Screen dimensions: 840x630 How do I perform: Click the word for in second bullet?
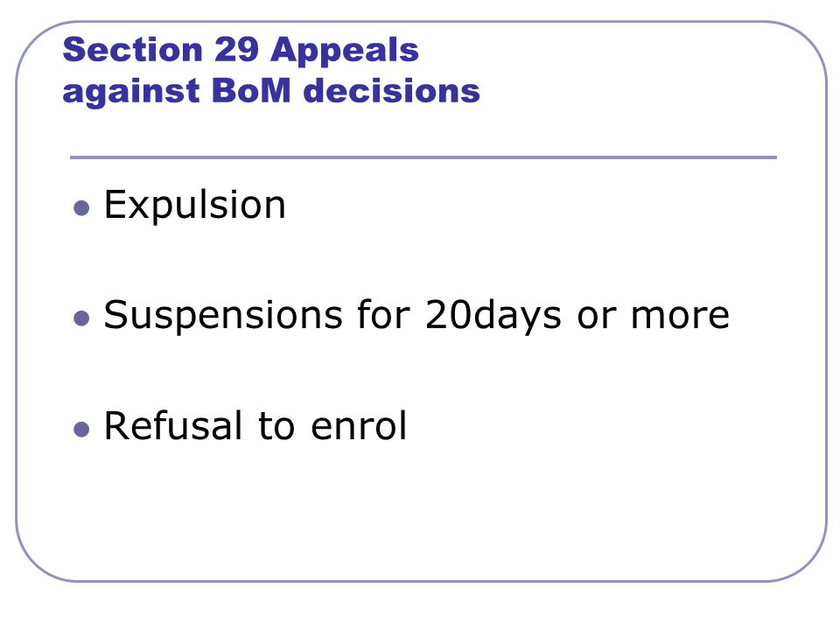coord(383,314)
